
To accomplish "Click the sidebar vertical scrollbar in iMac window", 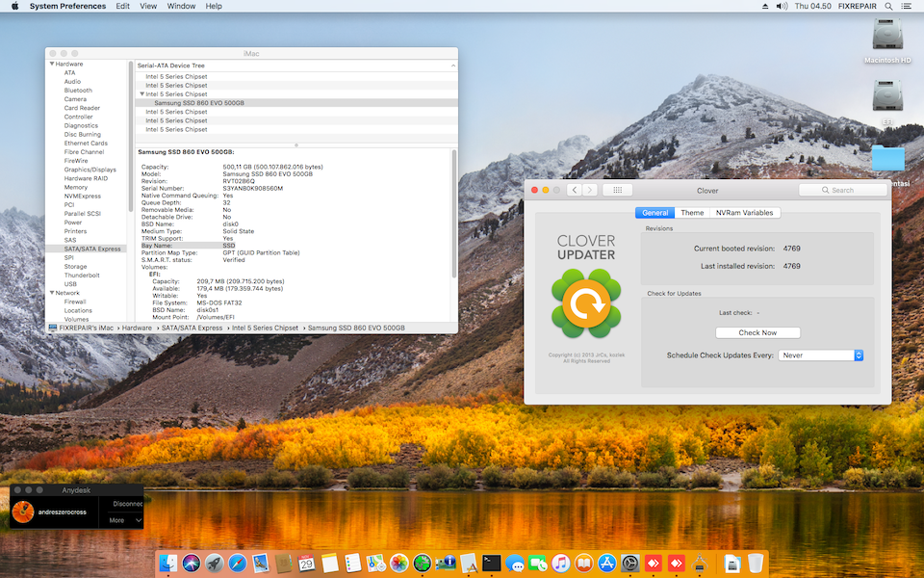I will click(x=130, y=136).
